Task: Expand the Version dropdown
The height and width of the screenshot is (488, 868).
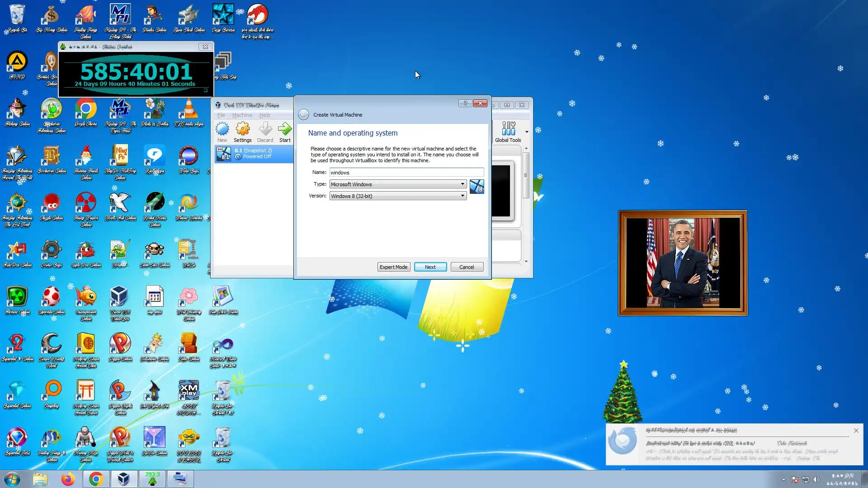Action: point(462,196)
